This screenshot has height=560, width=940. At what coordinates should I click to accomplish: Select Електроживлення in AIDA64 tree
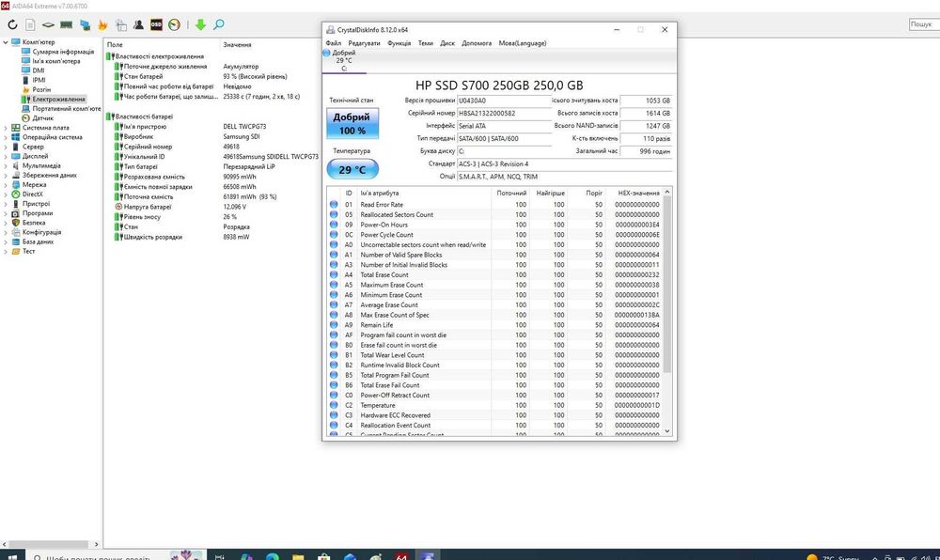pos(58,100)
